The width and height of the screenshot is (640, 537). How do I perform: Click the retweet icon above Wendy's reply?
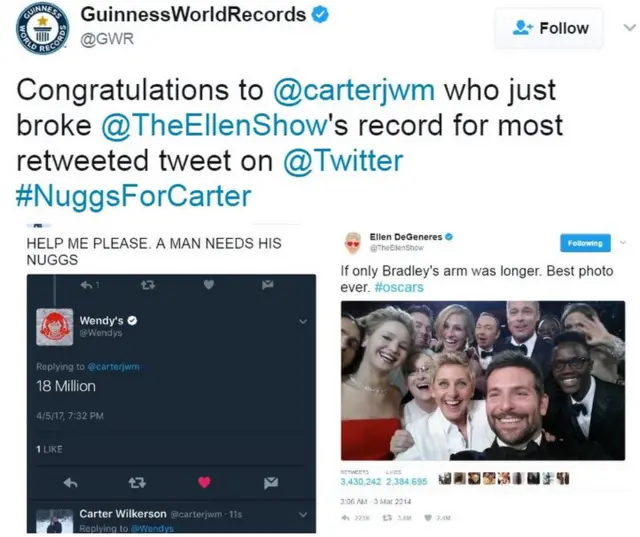(x=148, y=285)
